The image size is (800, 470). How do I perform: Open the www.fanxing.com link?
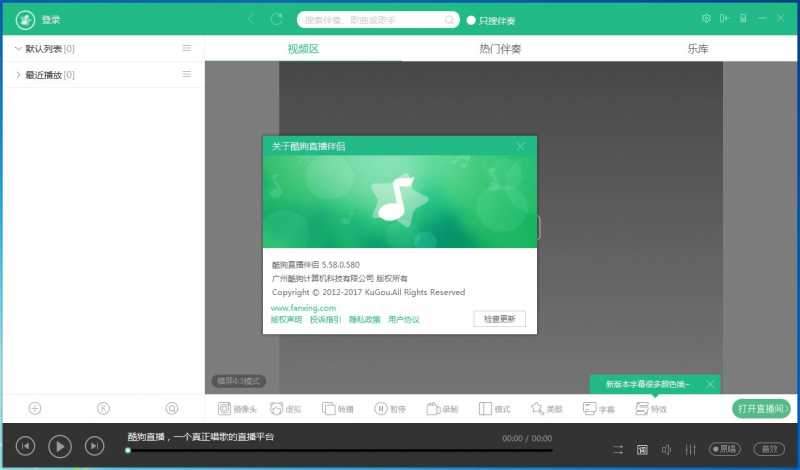[x=303, y=308]
